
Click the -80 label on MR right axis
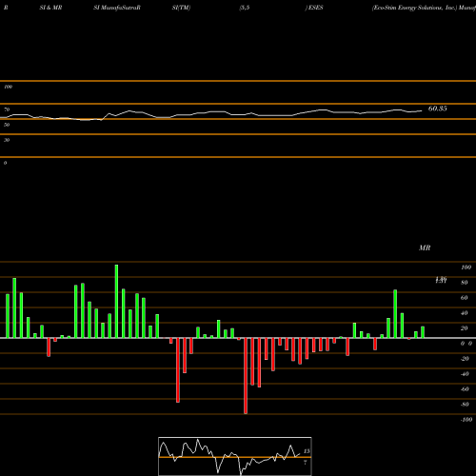coord(465,405)
